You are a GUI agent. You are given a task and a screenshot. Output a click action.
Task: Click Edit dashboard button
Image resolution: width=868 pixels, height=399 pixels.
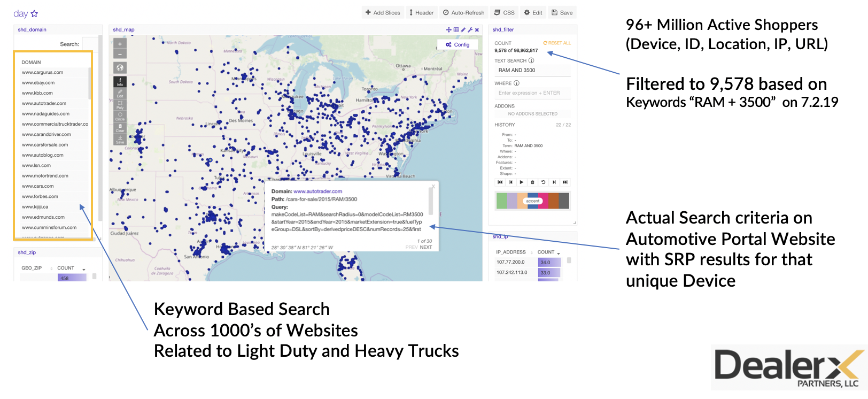[x=533, y=13]
